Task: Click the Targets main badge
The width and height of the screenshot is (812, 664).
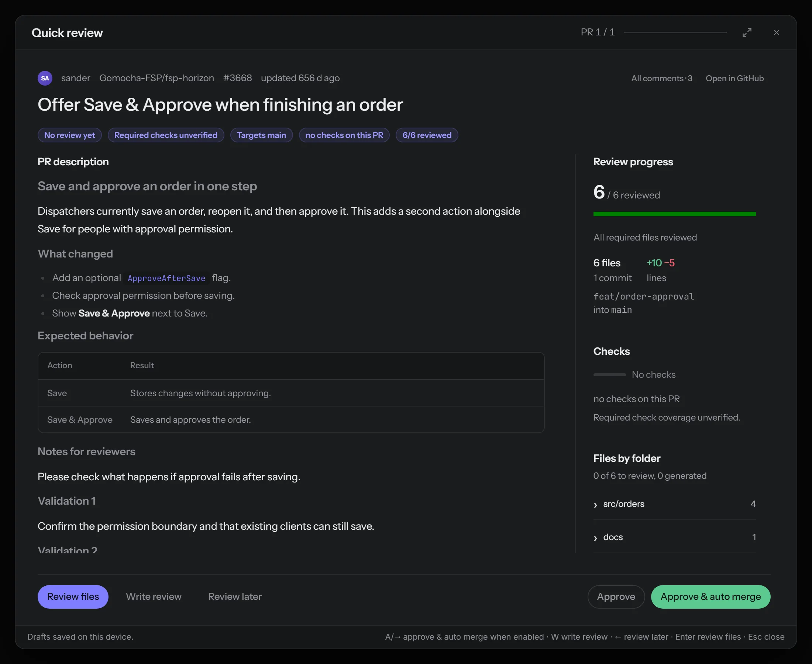Action: 261,135
